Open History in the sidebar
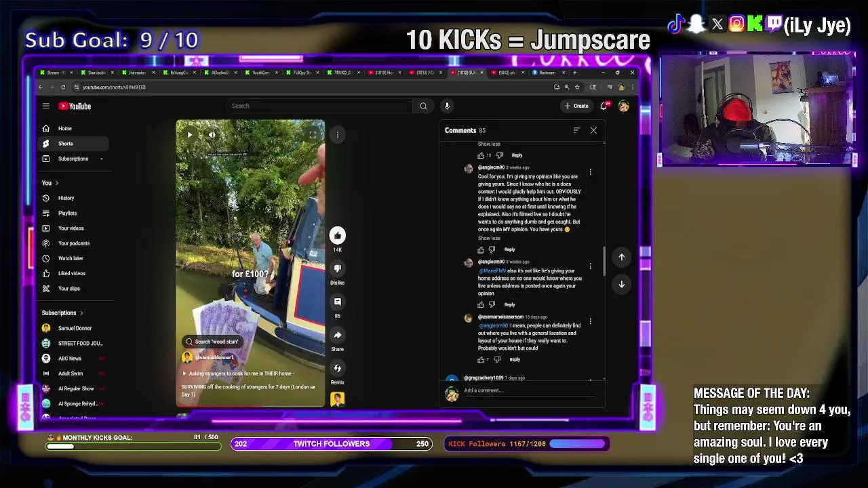The image size is (868, 488). (73, 198)
